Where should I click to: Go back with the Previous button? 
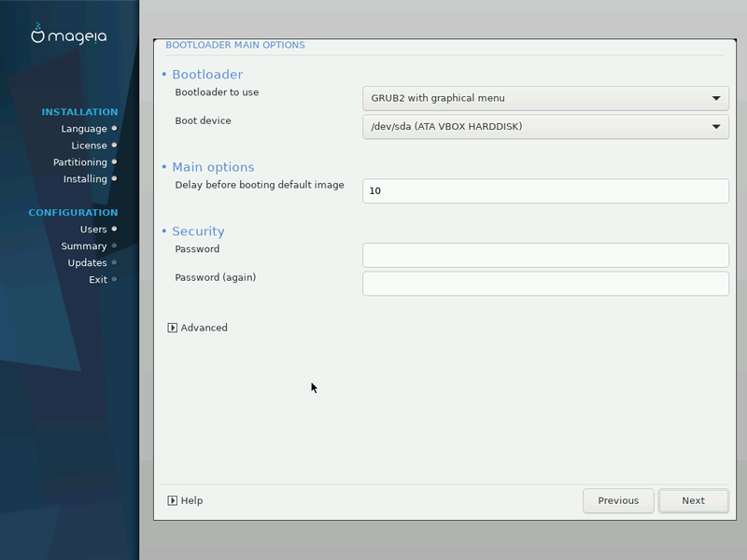(x=618, y=500)
